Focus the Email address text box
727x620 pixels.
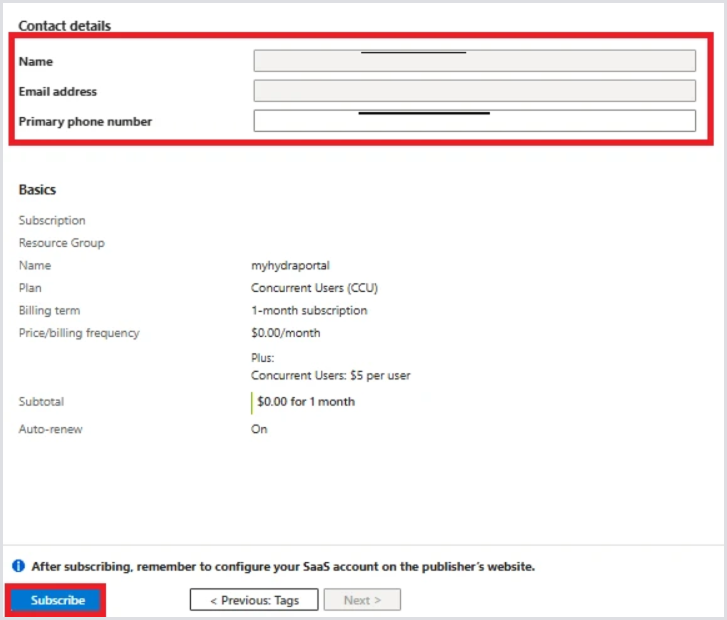(474, 91)
